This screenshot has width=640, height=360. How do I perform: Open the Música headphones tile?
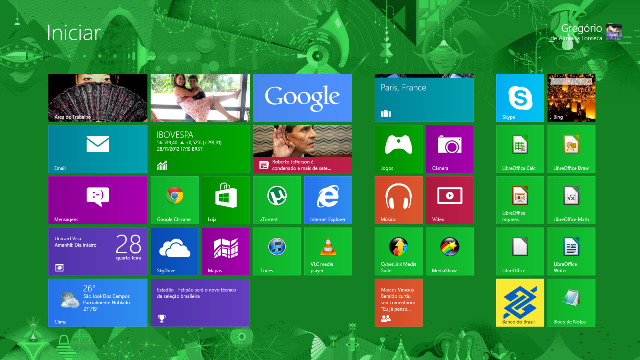coord(399,200)
